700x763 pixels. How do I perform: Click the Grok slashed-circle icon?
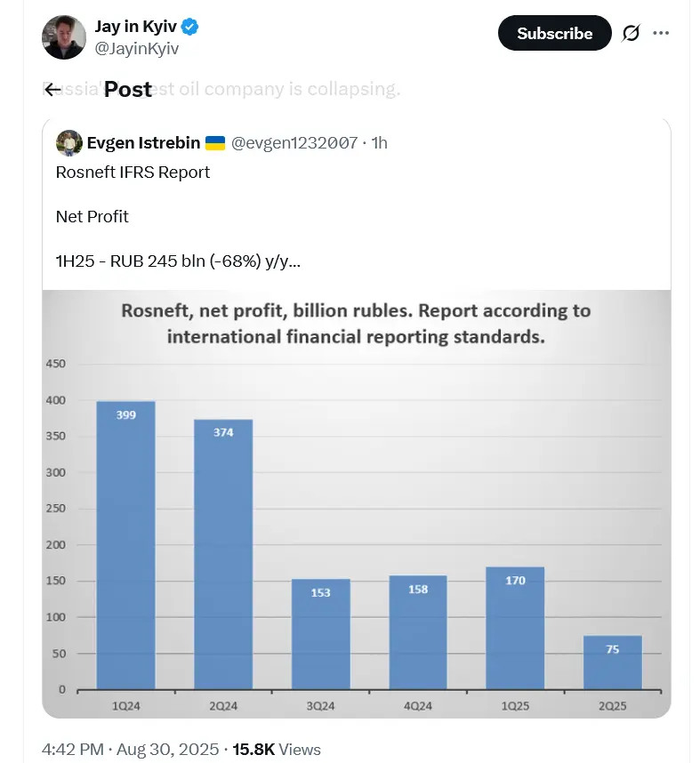(631, 34)
